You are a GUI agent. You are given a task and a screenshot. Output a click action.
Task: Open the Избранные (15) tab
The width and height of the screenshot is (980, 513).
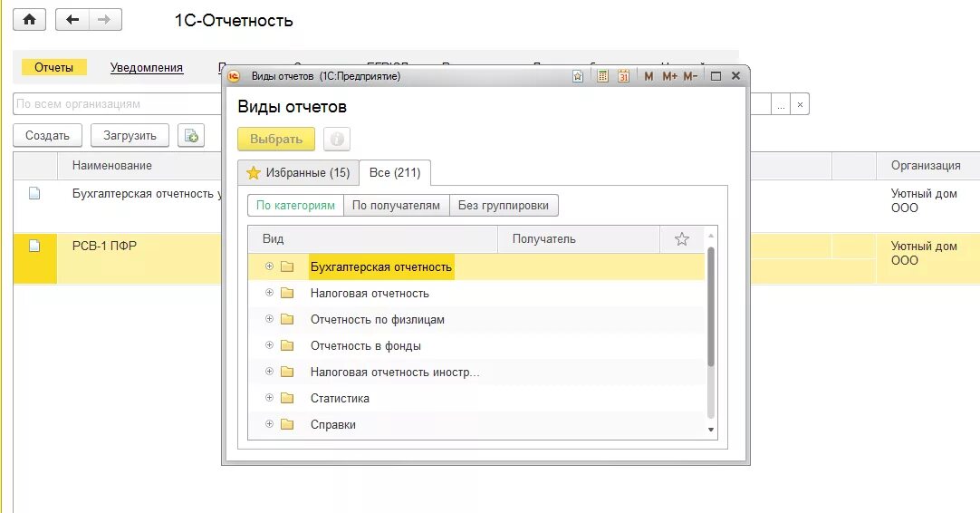(298, 173)
